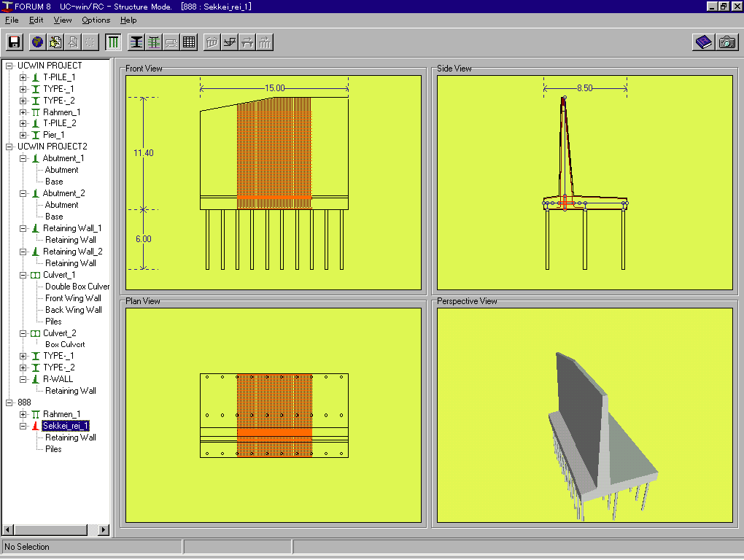
Task: Expand the Rahmen_1 node under 888
Action: (x=23, y=414)
